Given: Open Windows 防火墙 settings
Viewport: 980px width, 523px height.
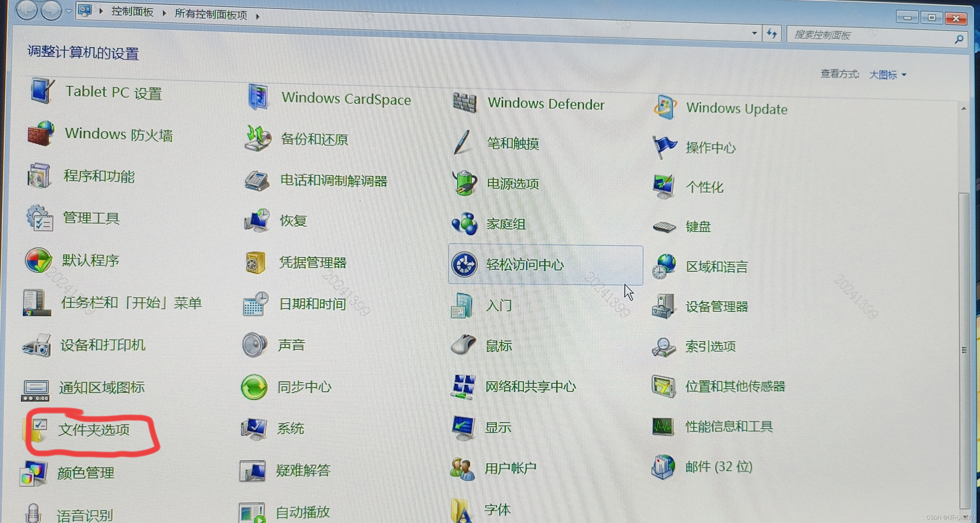Looking at the screenshot, I should tap(118, 134).
